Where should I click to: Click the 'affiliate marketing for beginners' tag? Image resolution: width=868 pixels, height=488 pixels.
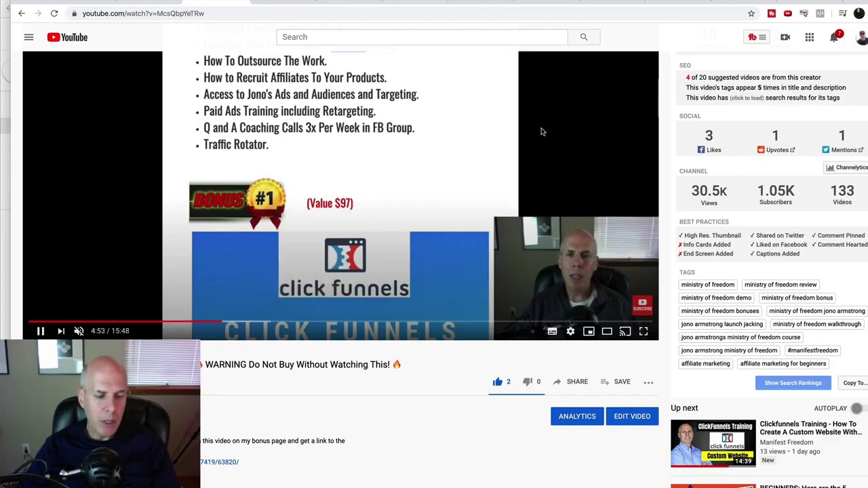(x=783, y=364)
